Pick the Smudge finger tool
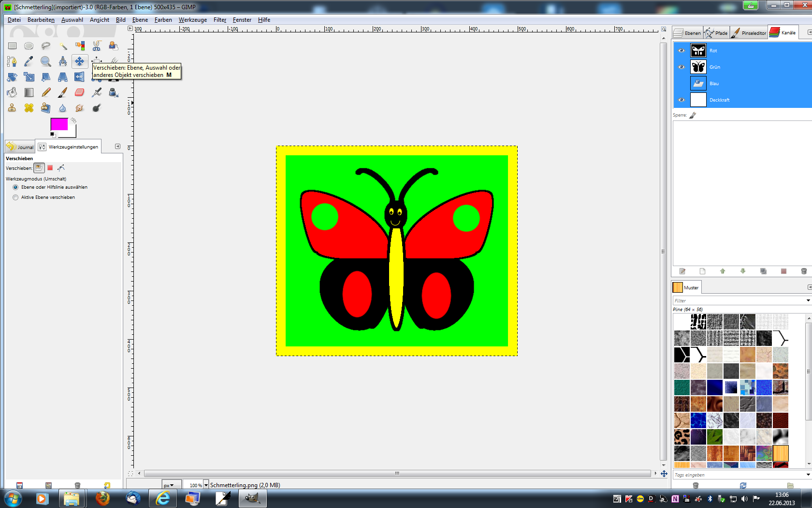 (x=80, y=108)
